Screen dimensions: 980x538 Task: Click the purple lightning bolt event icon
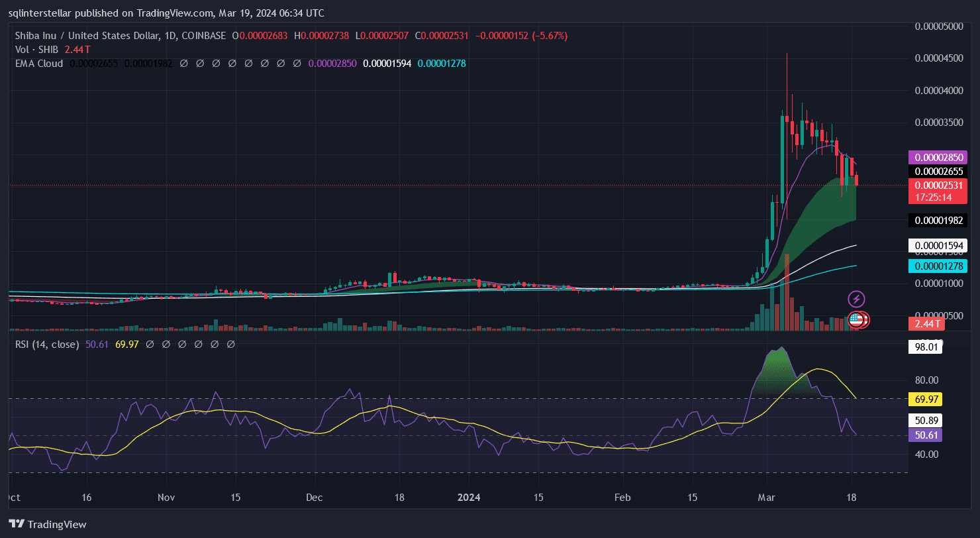[856, 299]
